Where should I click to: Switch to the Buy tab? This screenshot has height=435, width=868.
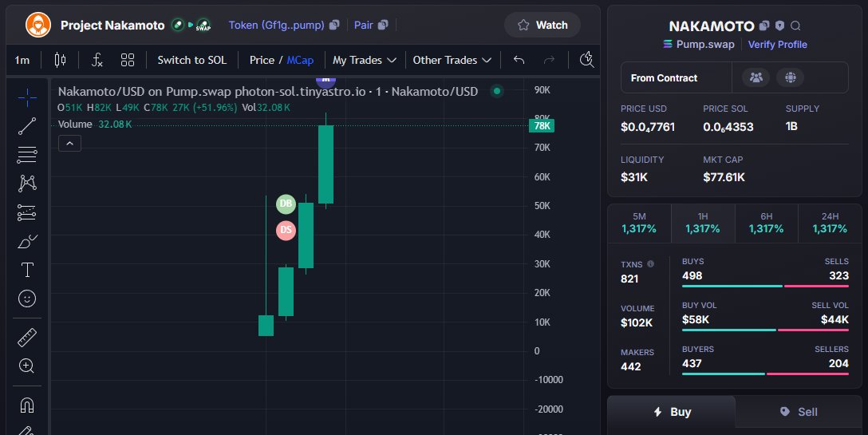point(672,412)
